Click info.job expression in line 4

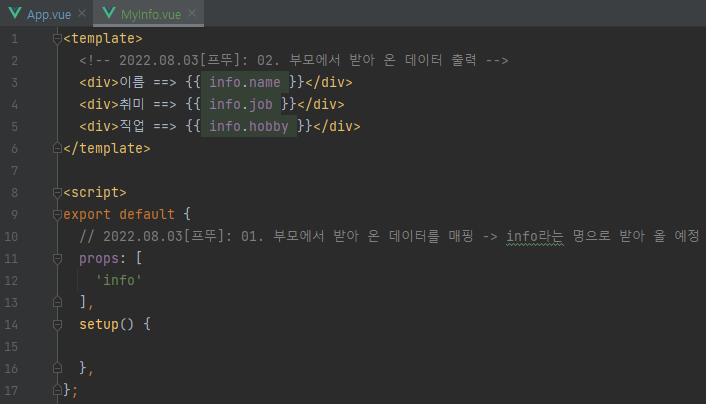coord(240,104)
